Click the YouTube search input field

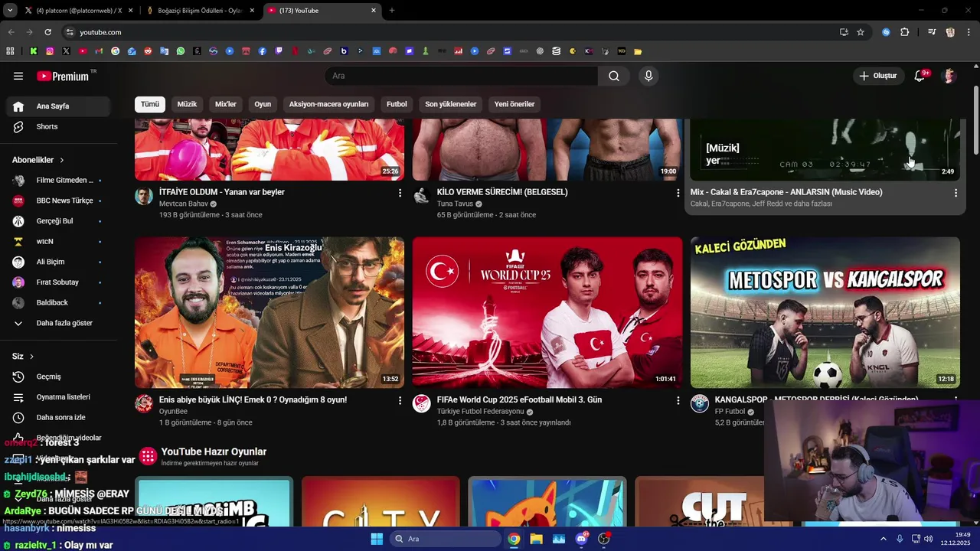point(462,76)
